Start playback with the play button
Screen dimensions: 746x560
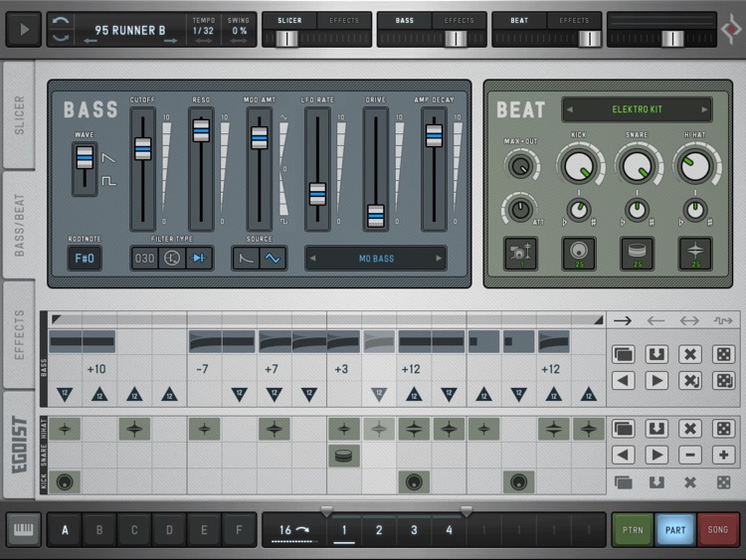[24, 30]
